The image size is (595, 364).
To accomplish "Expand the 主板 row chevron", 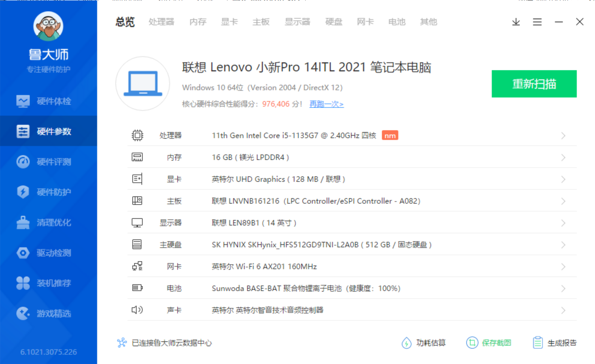I will 563,201.
